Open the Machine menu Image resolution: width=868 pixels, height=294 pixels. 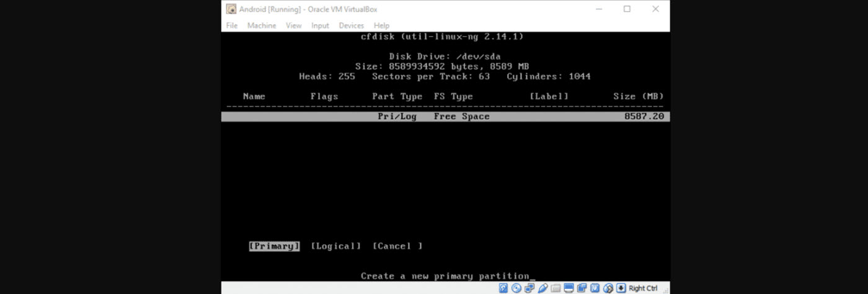[262, 25]
